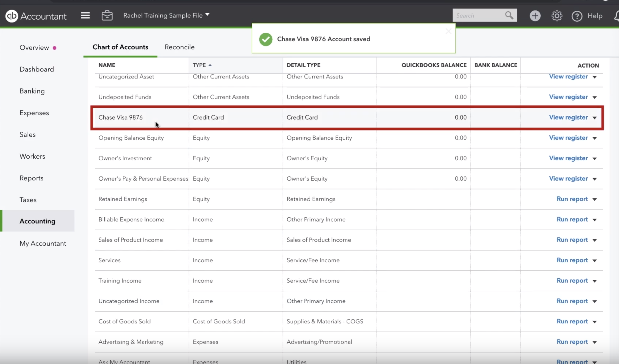619x364 pixels.
Task: Open Workers in the sidebar
Action: pos(32,156)
